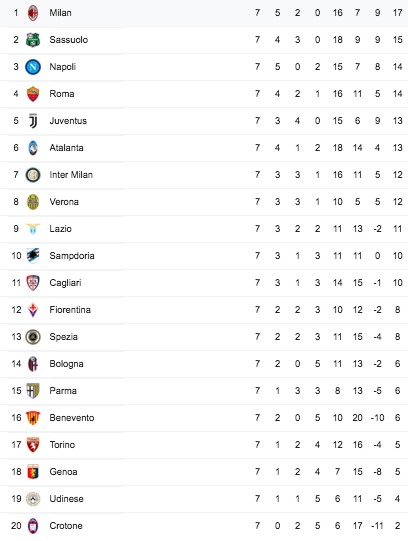
Task: Click Crotone's points value 2
Action: tap(397, 526)
